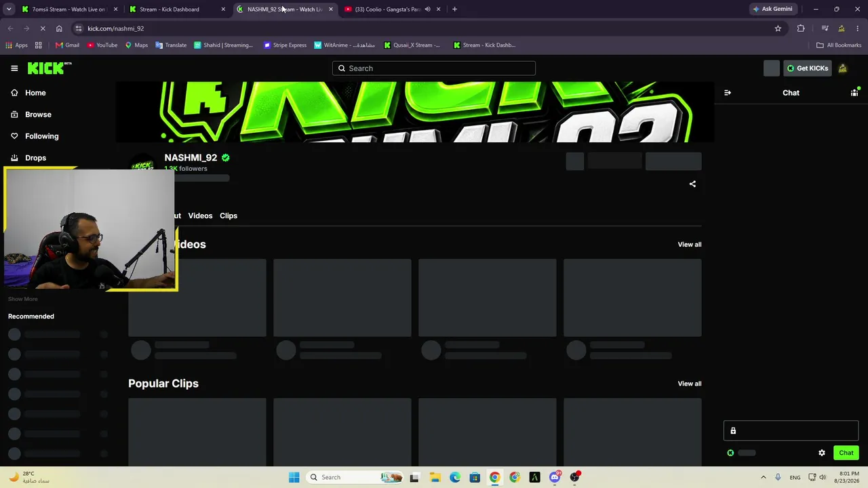Image resolution: width=868 pixels, height=488 pixels.
Task: Click the Ask Gemini button
Action: (772, 9)
